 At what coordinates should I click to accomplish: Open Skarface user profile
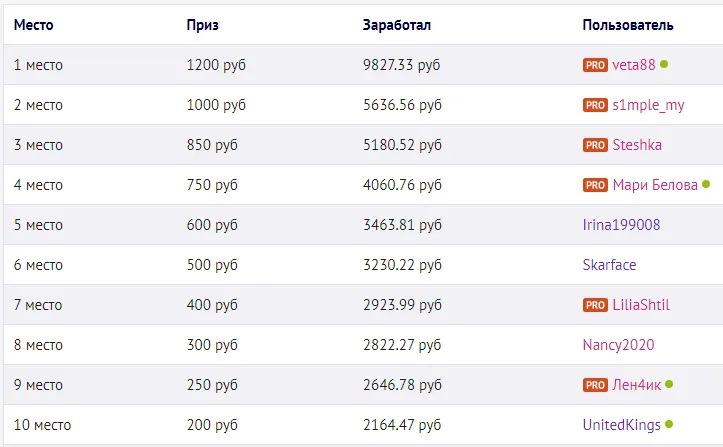(x=609, y=265)
